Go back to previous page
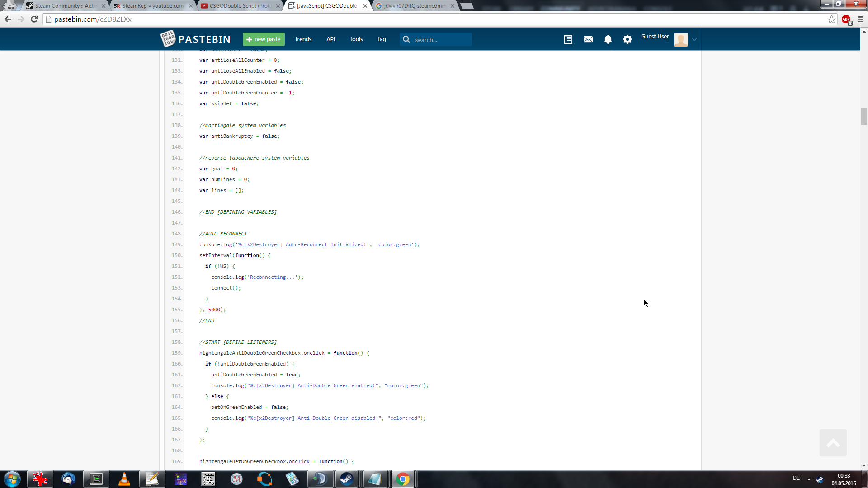The height and width of the screenshot is (488, 868). (x=8, y=19)
